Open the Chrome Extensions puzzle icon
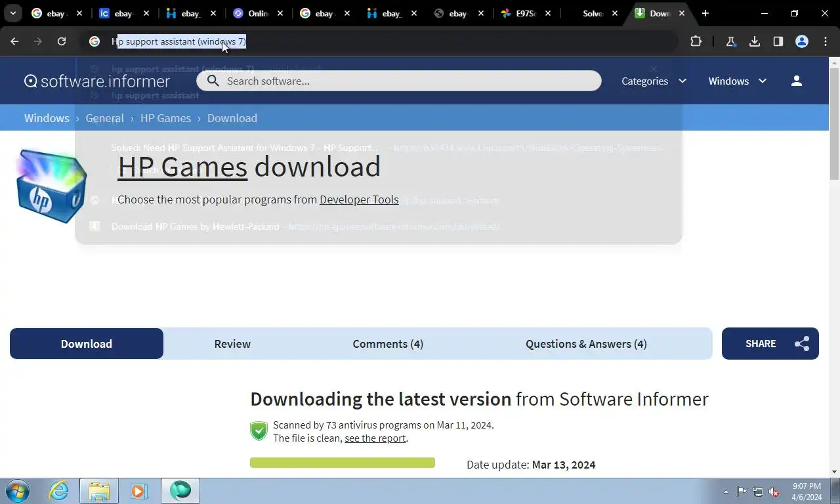Viewport: 840px width, 504px height. point(696,41)
